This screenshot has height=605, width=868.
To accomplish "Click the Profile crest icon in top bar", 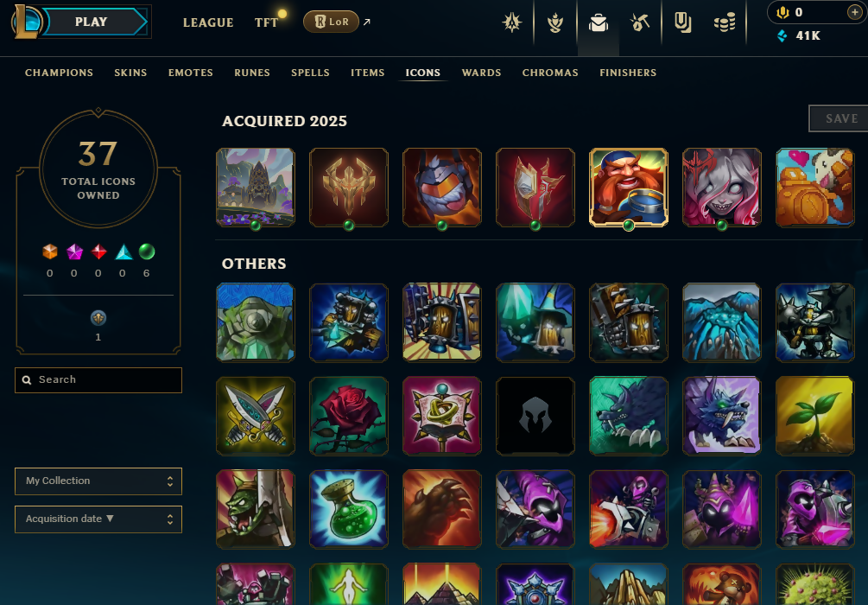I will (512, 22).
